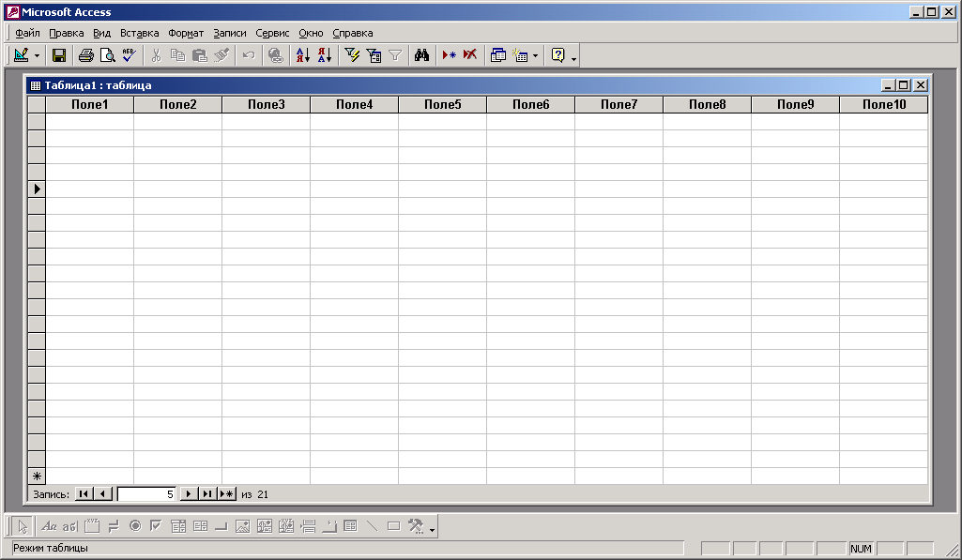Expand the toolbar options arrow after Help
Screen dimensions: 962x560
point(573,59)
